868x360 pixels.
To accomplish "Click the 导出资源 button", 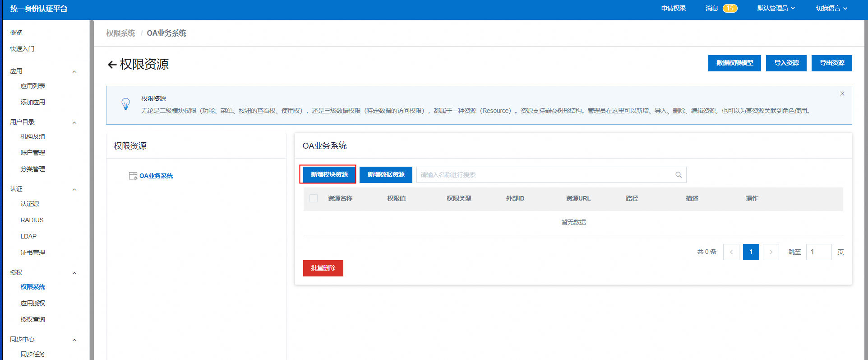I will point(831,63).
